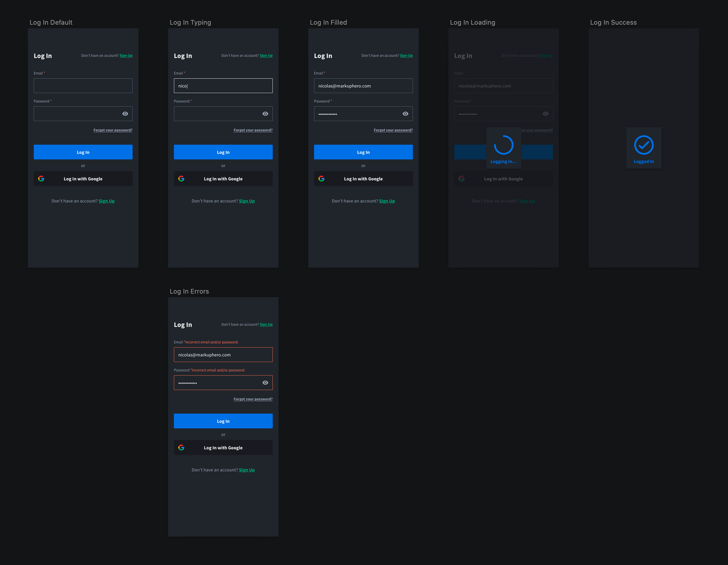
Task: Toggle password visibility in Log In Default
Action: click(125, 113)
